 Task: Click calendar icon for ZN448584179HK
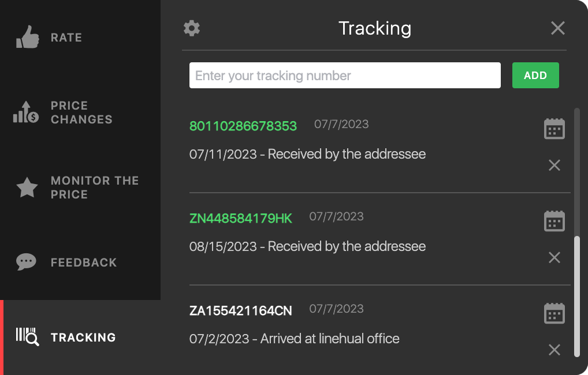554,221
